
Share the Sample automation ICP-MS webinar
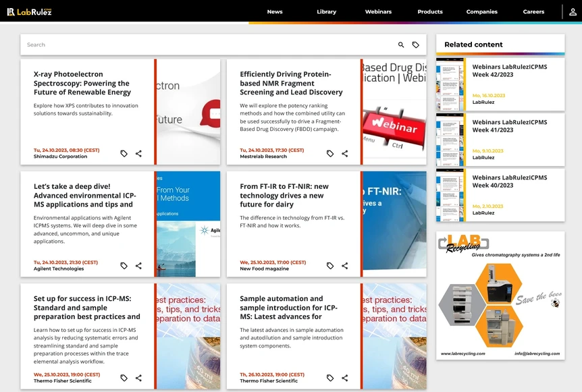click(345, 378)
